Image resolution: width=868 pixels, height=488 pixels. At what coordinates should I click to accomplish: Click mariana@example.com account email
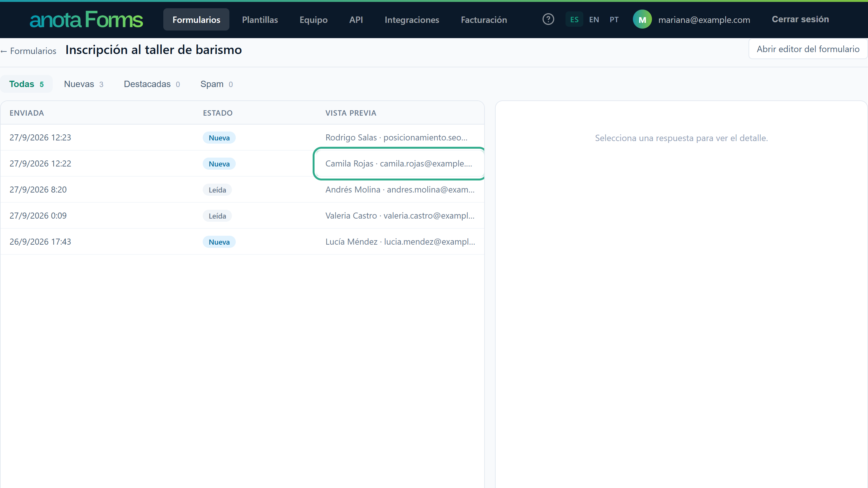point(704,20)
